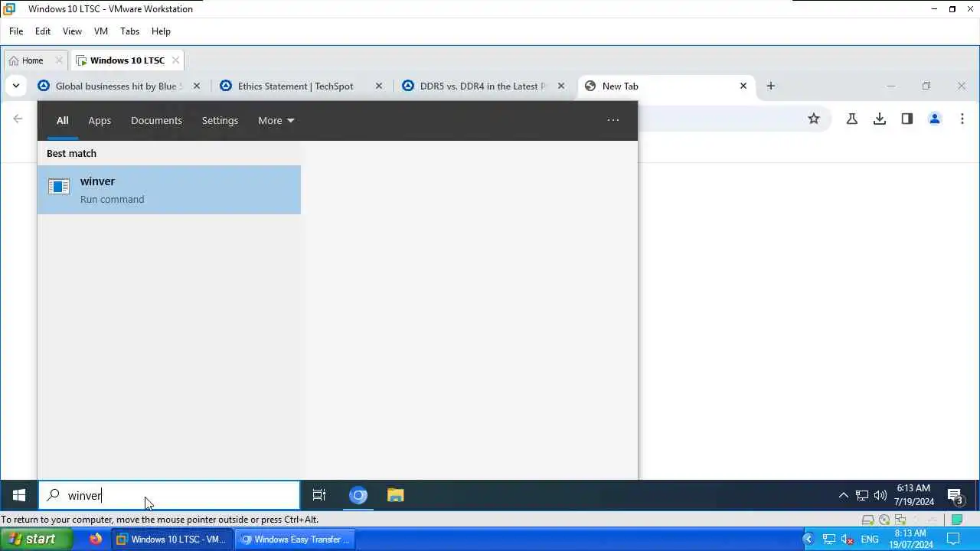Open the Windows 10 Start button

pos(19,495)
